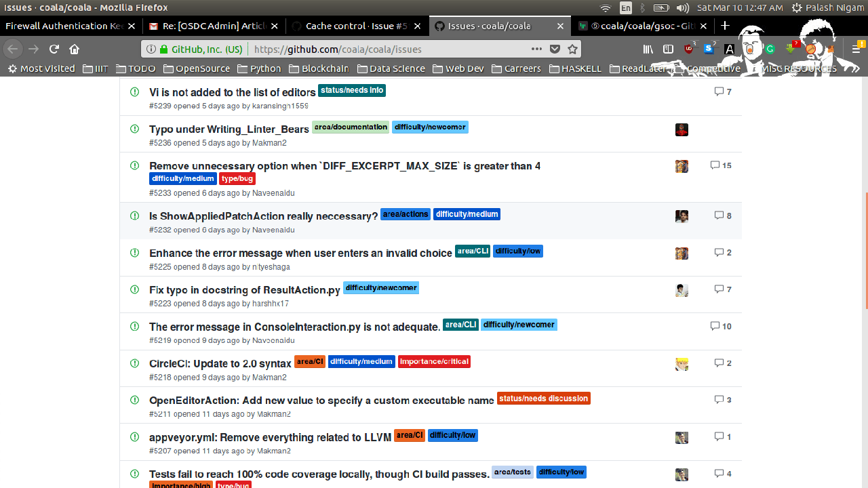
Task: Mute system volume from the tray speaker icon
Action: [682, 8]
